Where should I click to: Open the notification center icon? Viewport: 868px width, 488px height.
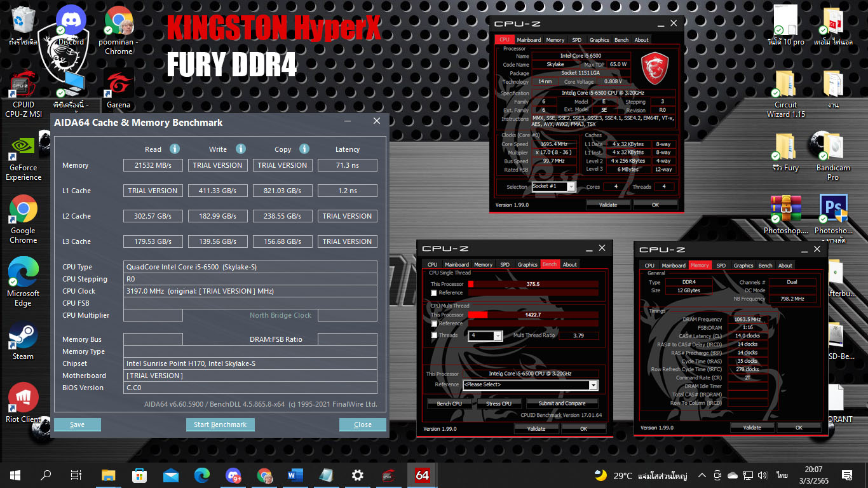coord(846,475)
